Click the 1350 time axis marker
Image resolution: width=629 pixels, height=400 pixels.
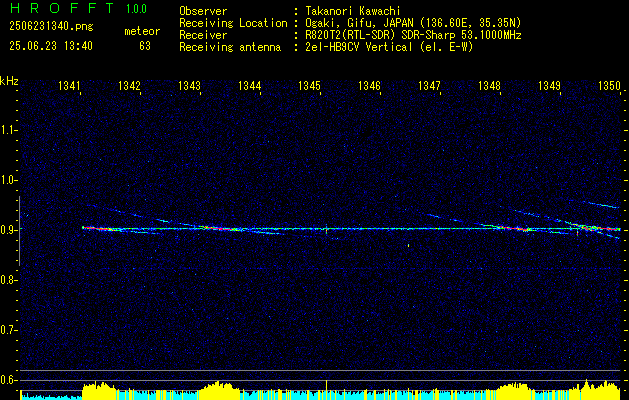point(610,85)
